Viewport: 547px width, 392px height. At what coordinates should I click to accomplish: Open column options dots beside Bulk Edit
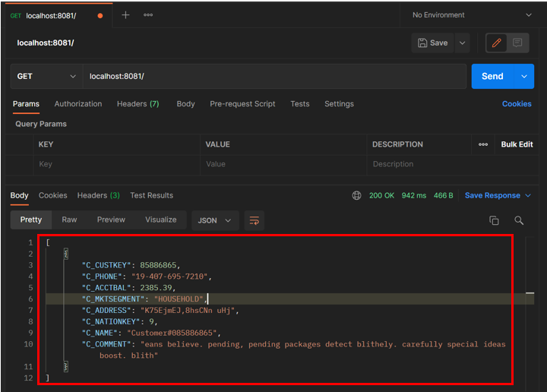click(483, 144)
